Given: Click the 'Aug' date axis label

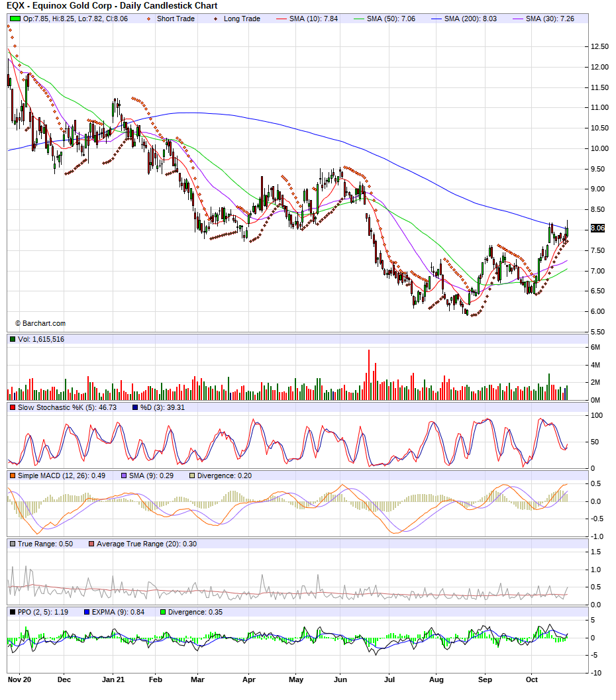Looking at the screenshot, I should (x=436, y=680).
